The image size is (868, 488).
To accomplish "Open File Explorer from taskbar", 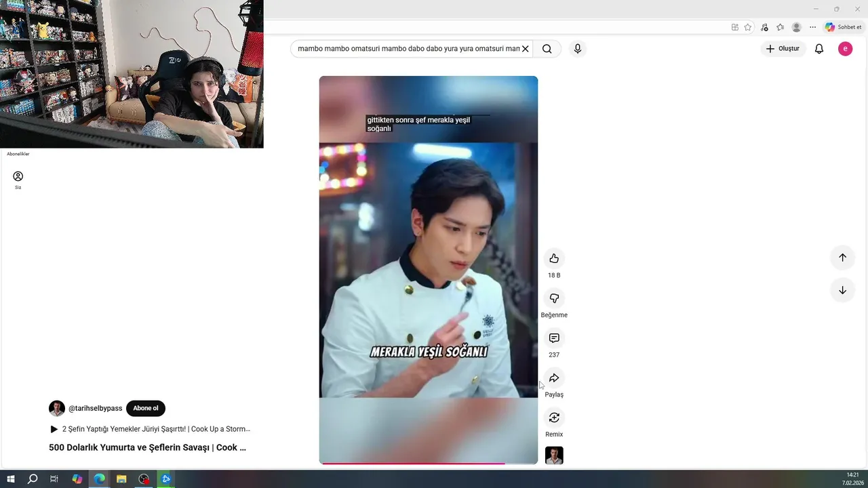I will point(121,479).
